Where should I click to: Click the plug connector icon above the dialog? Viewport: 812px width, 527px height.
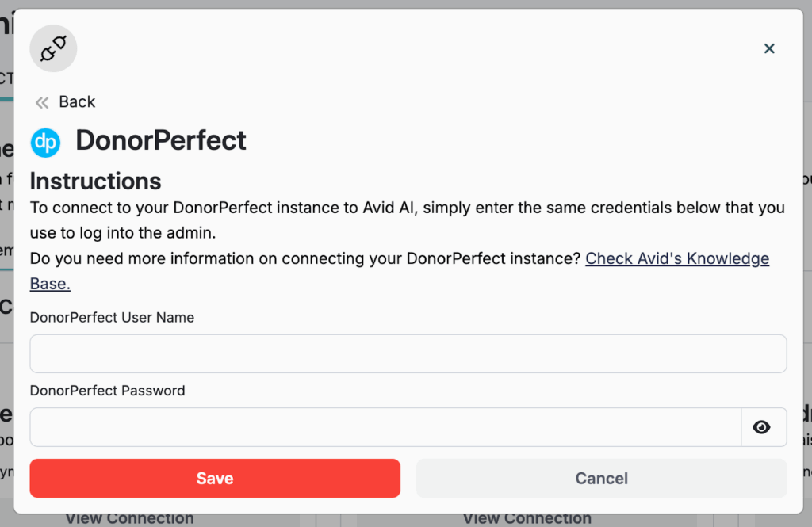click(52, 48)
